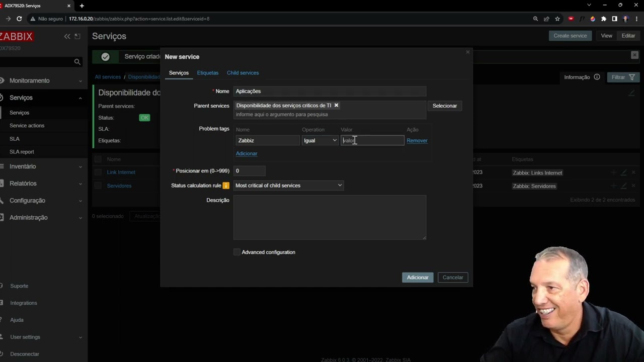Switch to View mode button
Screen dimensions: 644x362
point(606,36)
